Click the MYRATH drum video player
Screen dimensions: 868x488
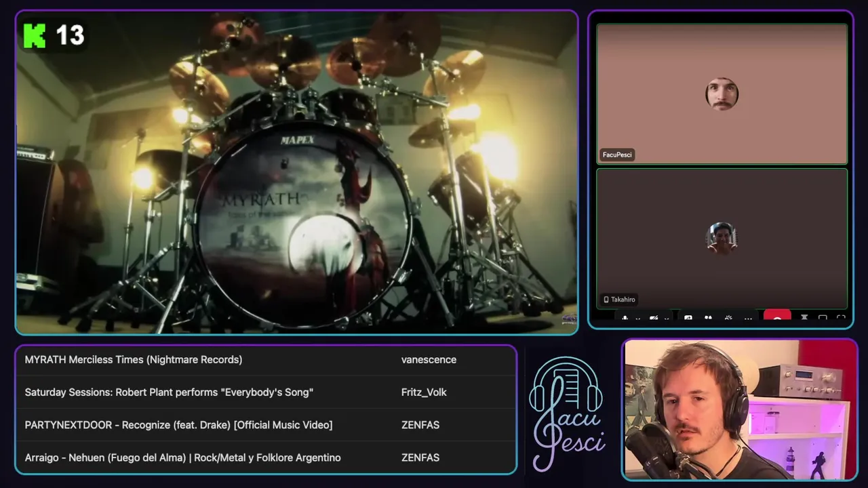pyautogui.click(x=296, y=173)
